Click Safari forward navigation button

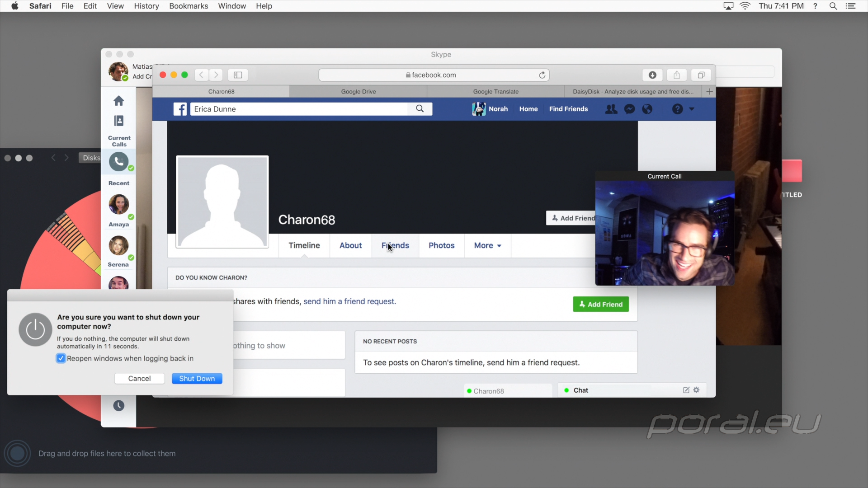click(x=216, y=75)
